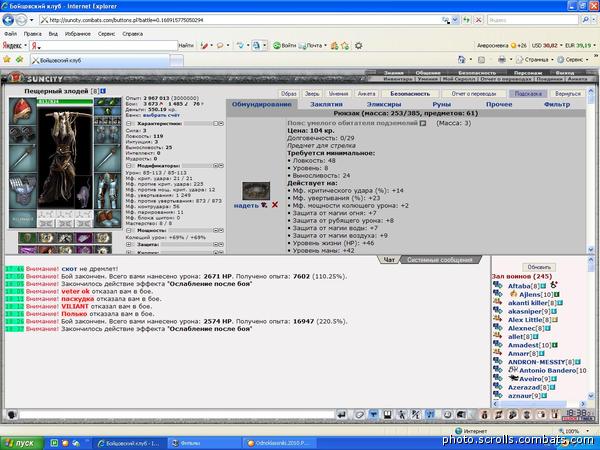Screen dimensions: 600x450
Task: Click the private message icon next to Aftaba
Action: coord(497,285)
